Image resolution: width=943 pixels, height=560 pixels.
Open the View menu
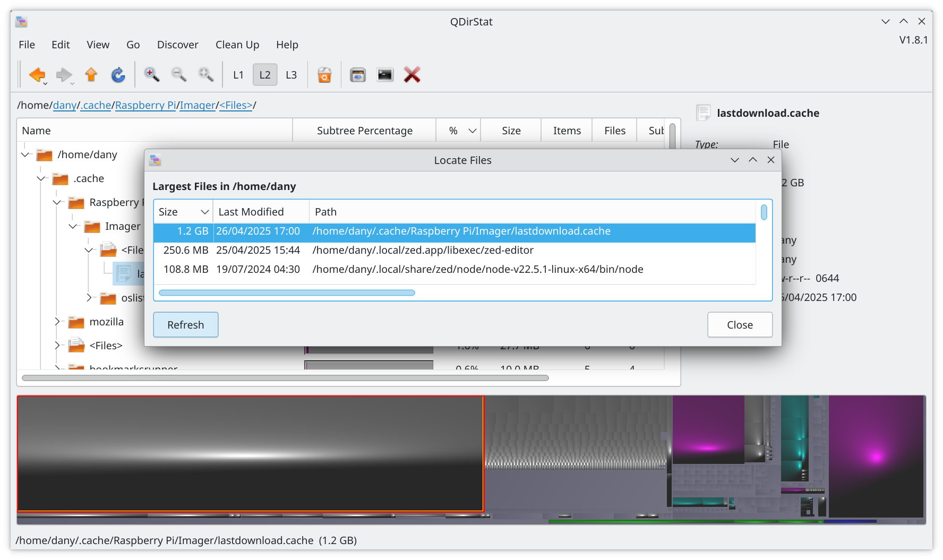98,45
